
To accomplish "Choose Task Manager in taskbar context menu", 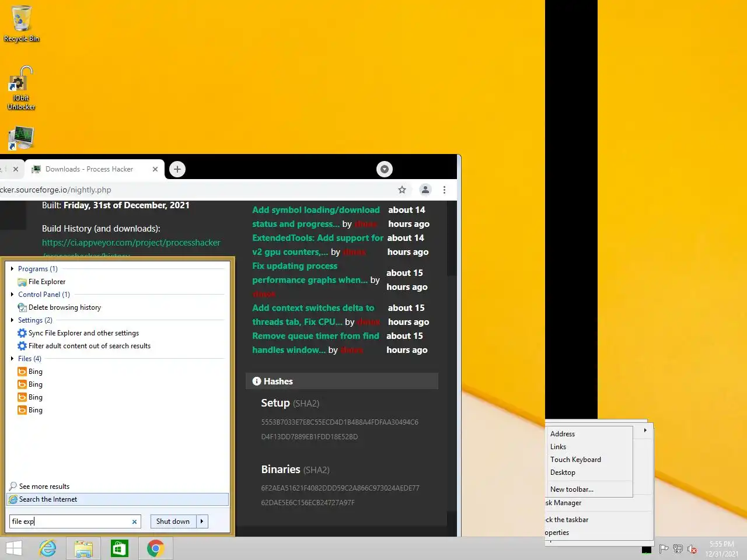I will (x=598, y=503).
